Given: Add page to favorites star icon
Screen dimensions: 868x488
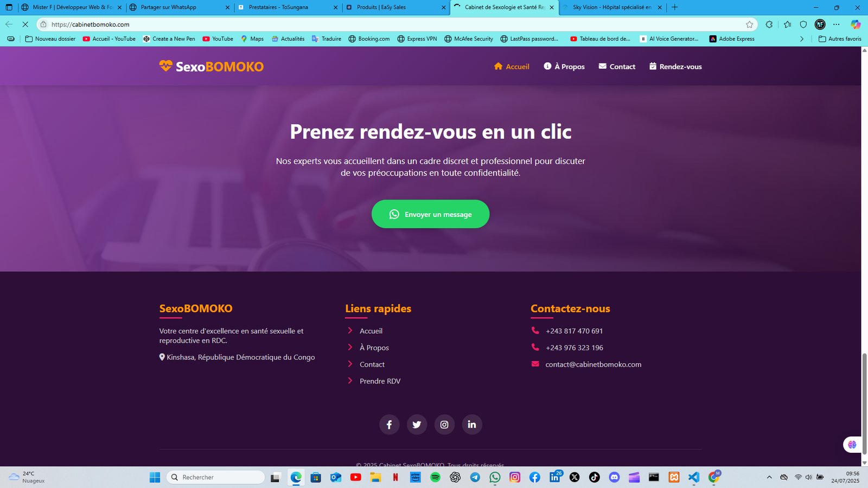Looking at the screenshot, I should pyautogui.click(x=749, y=24).
